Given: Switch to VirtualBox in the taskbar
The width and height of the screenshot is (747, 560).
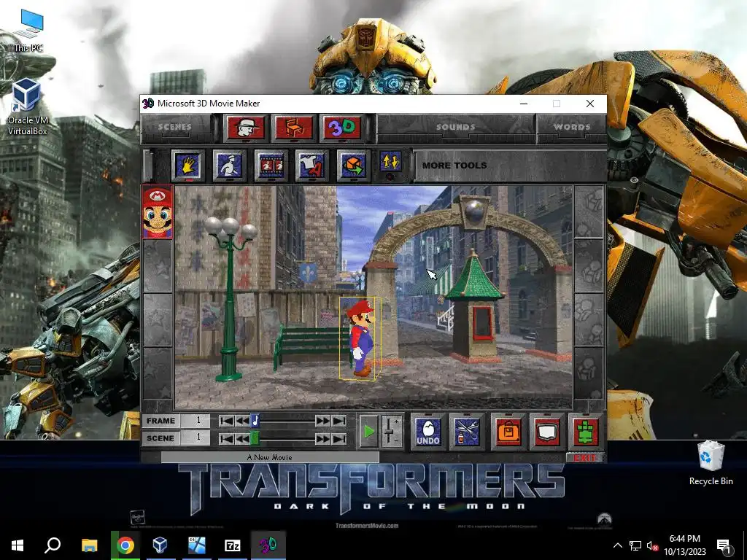Looking at the screenshot, I should click(160, 545).
